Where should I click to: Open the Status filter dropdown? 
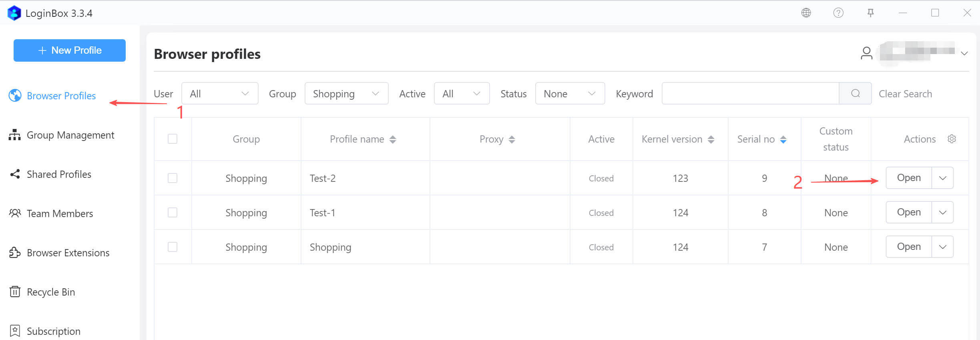[570, 93]
